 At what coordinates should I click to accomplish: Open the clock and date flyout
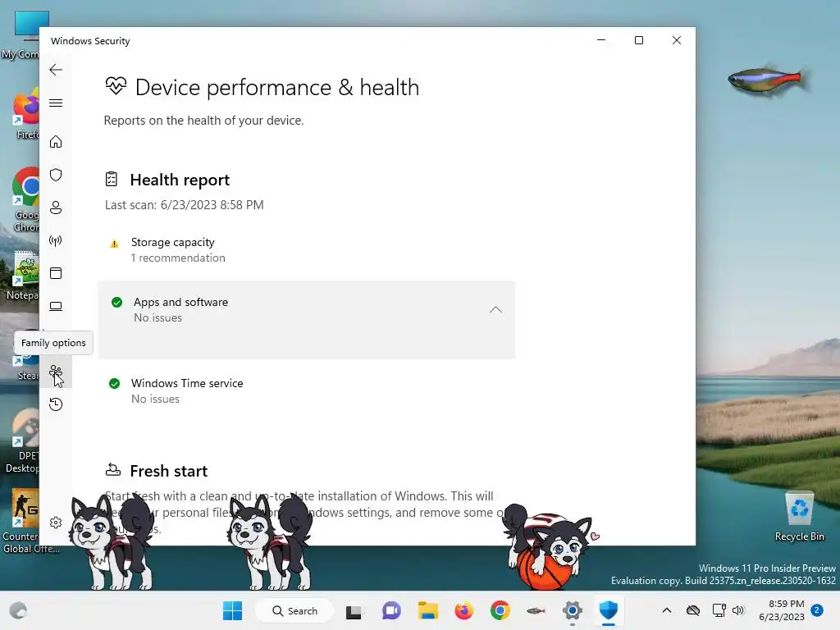pyautogui.click(x=782, y=610)
